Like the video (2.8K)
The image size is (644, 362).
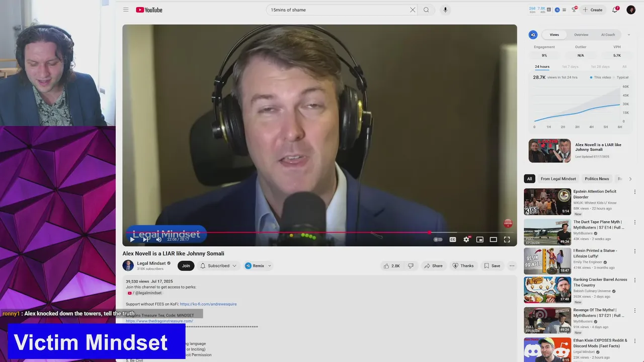(x=392, y=265)
